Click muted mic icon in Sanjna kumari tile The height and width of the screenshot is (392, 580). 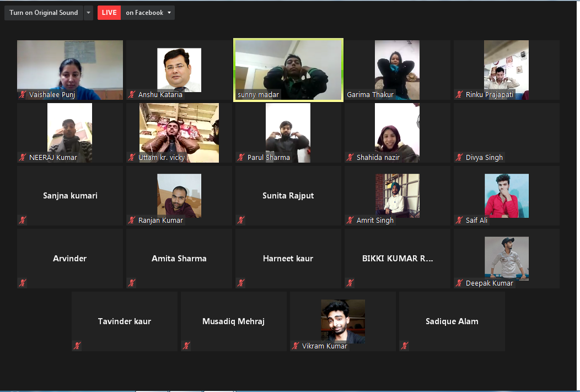coord(23,220)
